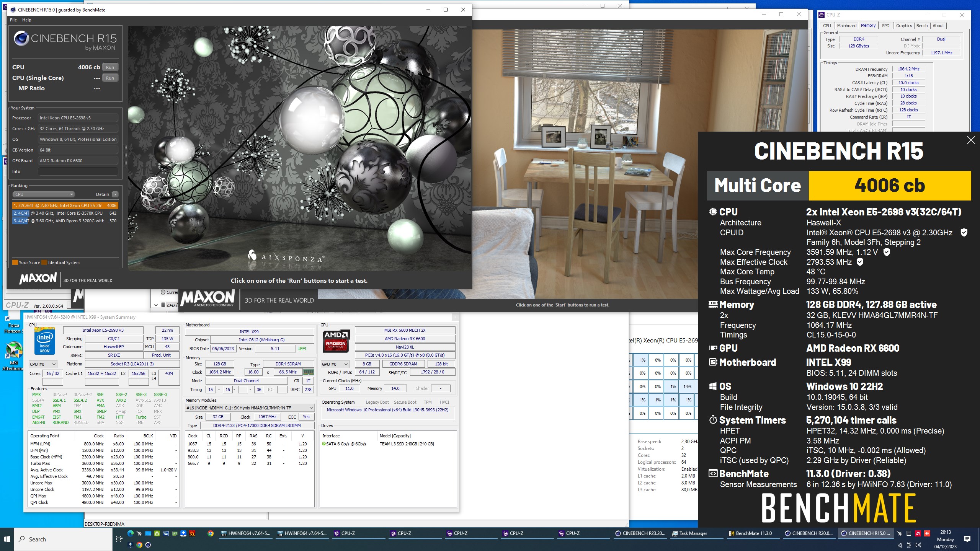Viewport: 980px width, 551px height.
Task: Close the BenchMate result overlay with the X
Action: coord(971,140)
